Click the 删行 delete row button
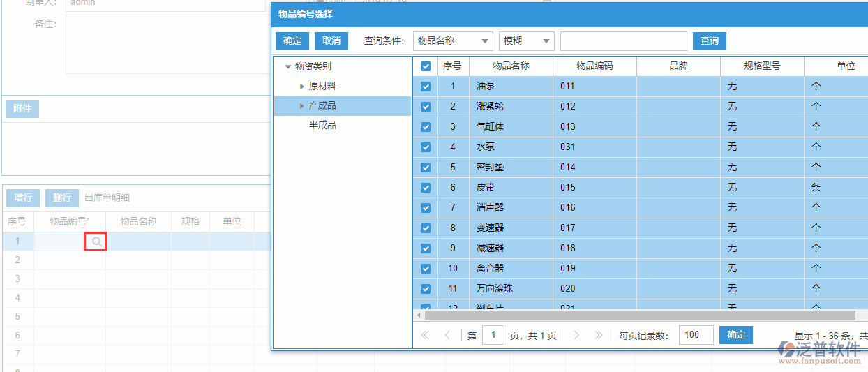Screen dimensions: 868x372 click(62, 198)
